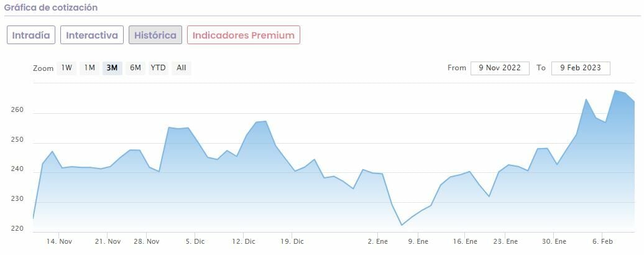
Task: Select YTD zoom range
Action: click(x=159, y=68)
